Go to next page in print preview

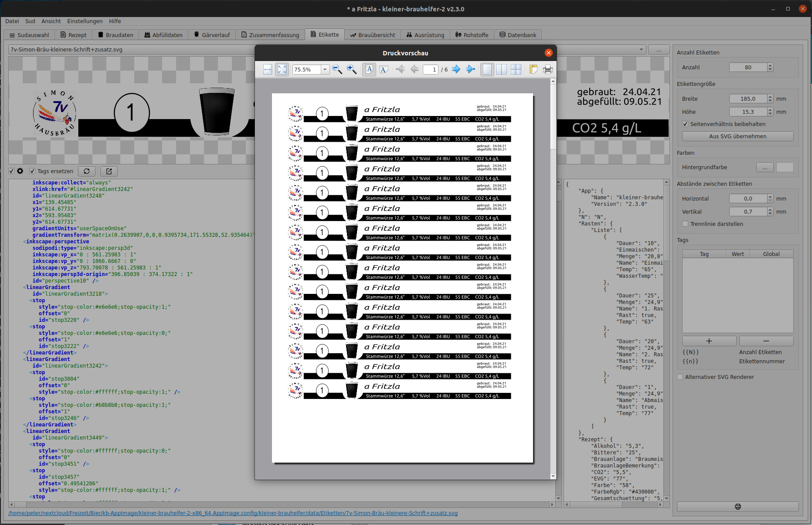[456, 69]
